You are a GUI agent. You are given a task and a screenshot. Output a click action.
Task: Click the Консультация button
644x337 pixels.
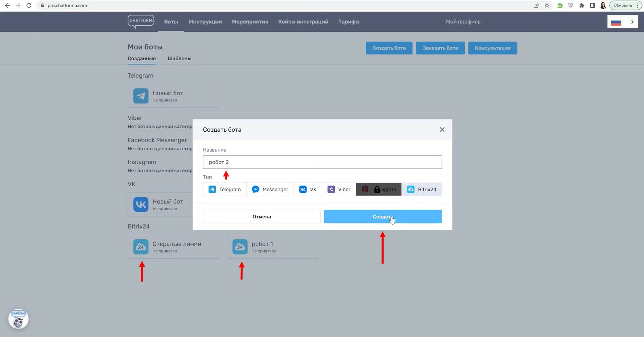(493, 48)
